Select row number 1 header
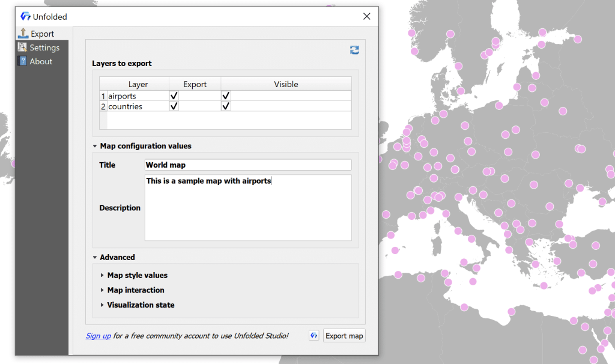Image resolution: width=615 pixels, height=364 pixels. coord(103,96)
